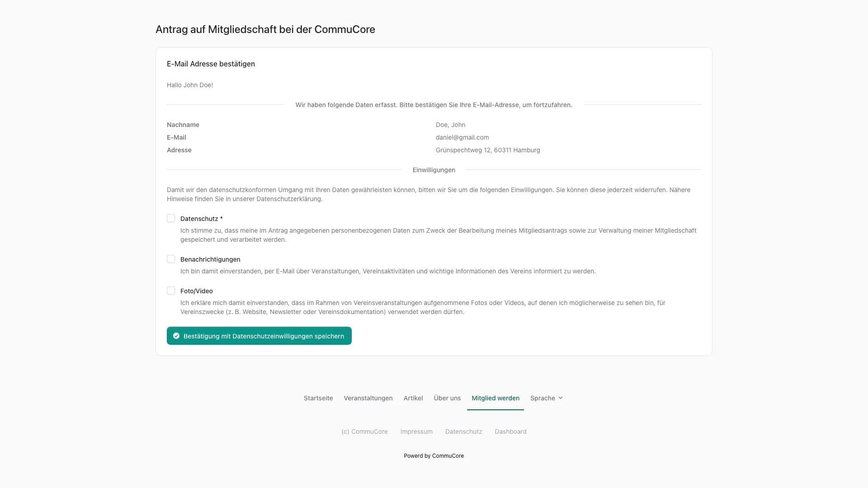This screenshot has height=488, width=868.
Task: Expand the chevron next to Sprache
Action: (x=561, y=398)
